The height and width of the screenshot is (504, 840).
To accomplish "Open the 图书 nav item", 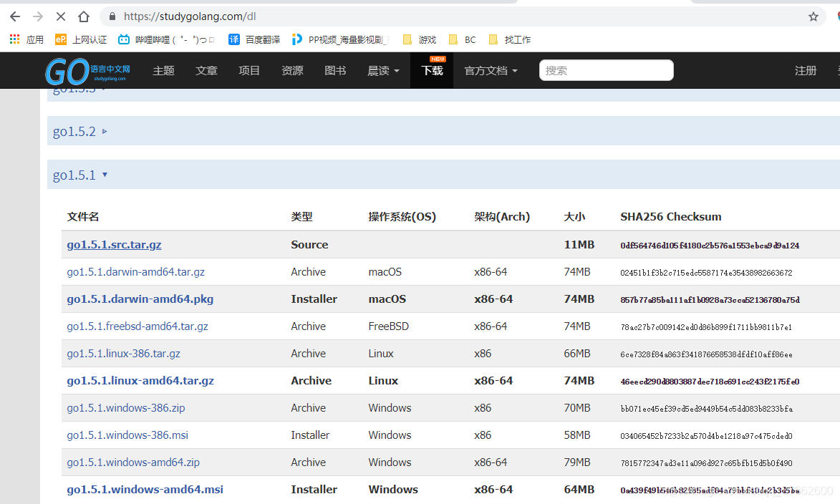I will [335, 71].
